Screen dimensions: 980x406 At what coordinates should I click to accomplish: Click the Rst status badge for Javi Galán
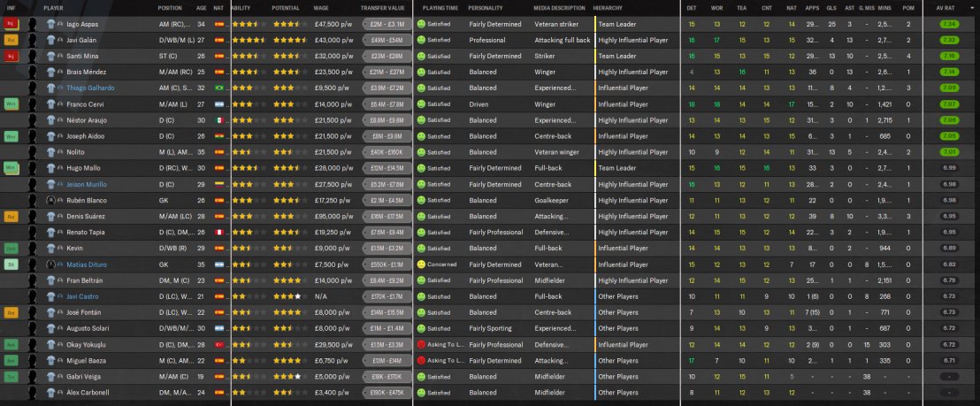point(11,40)
